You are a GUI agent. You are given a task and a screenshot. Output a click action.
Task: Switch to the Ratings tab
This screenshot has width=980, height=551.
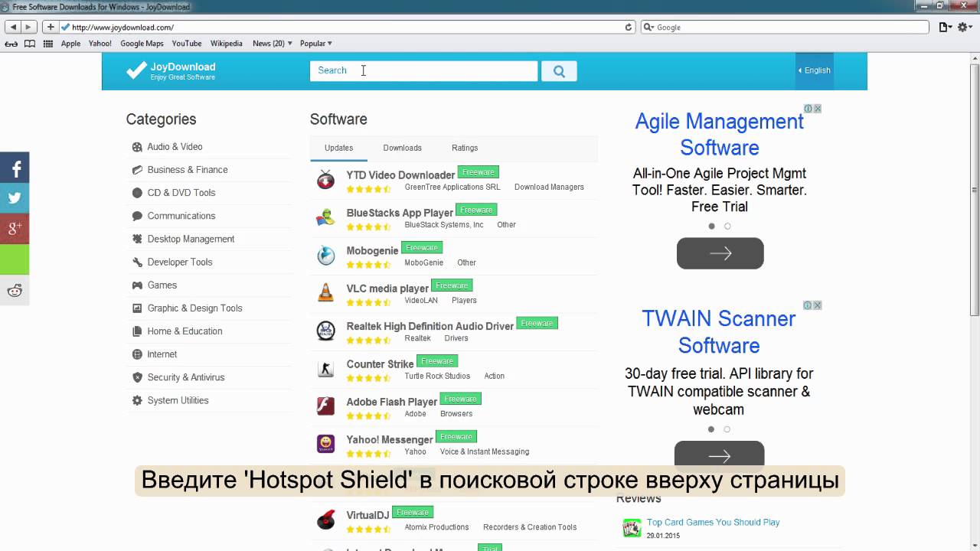(465, 148)
